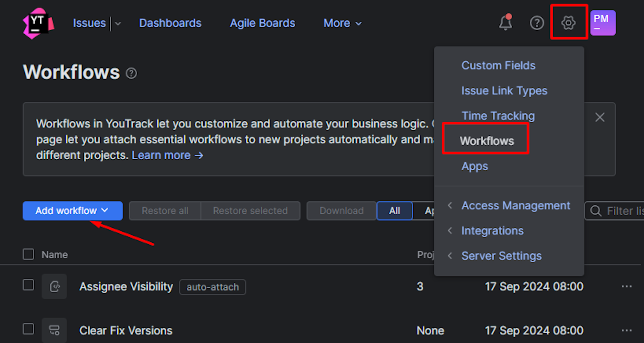Expand the Issues dropdown arrow
The image size is (644, 343).
pos(118,24)
